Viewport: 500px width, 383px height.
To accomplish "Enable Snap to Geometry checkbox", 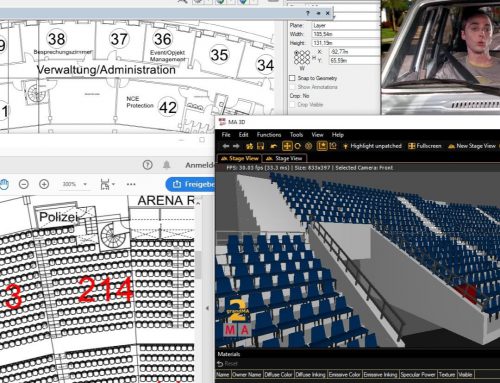I will (292, 78).
